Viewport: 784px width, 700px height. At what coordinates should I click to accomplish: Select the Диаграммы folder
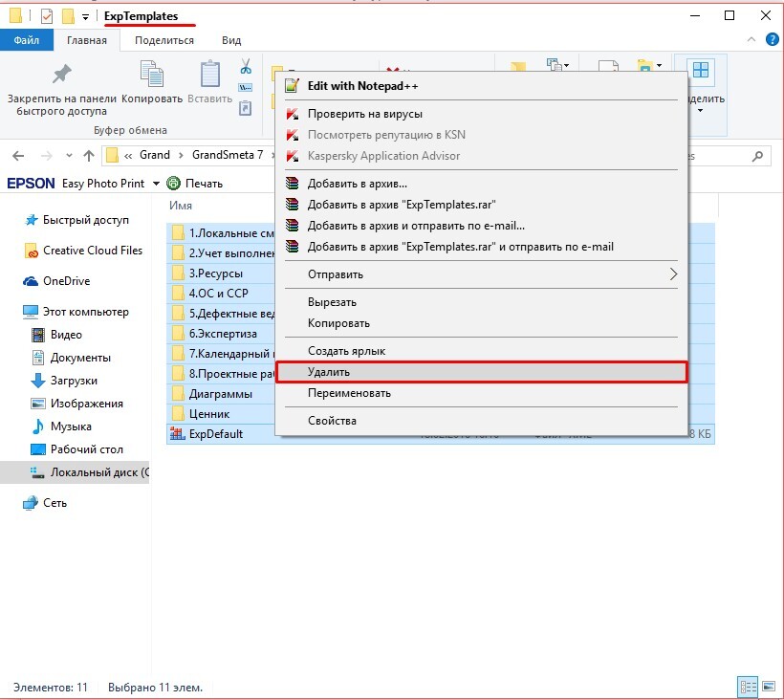tap(221, 394)
